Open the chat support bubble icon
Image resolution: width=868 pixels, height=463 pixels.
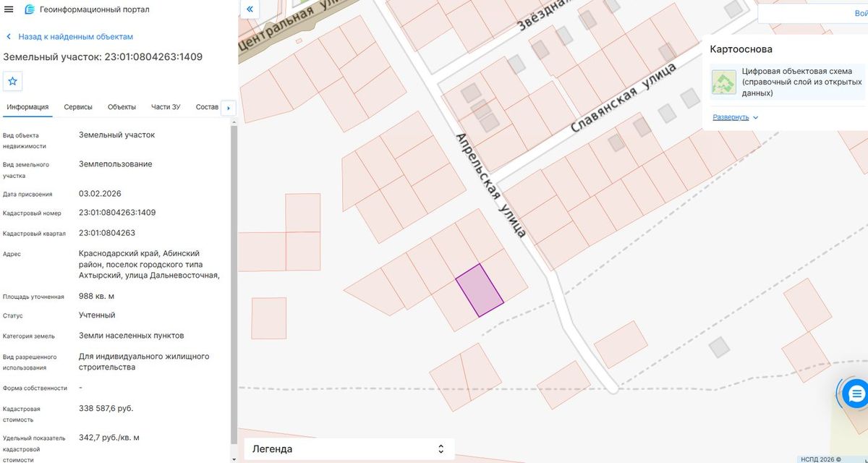pos(856,394)
